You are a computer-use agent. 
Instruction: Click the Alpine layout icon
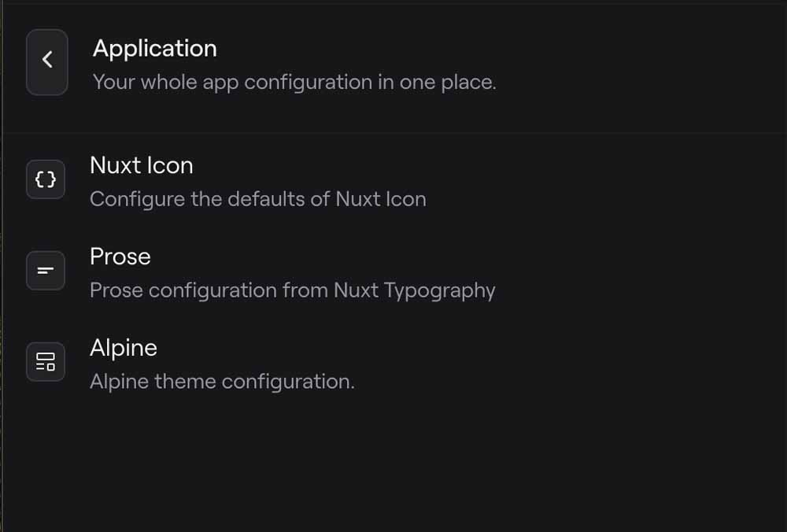click(46, 363)
